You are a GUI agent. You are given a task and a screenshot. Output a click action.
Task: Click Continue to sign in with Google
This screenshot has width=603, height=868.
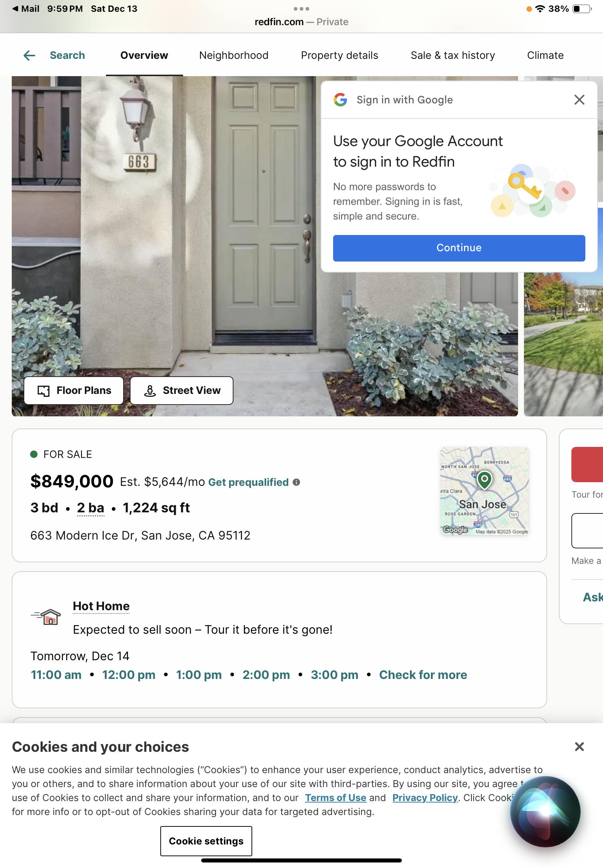tap(459, 248)
